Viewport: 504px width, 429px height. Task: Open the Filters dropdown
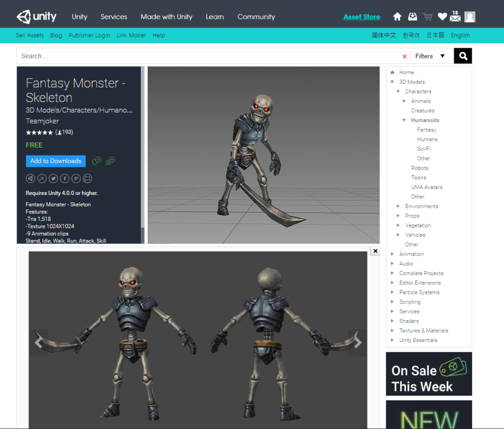(430, 56)
